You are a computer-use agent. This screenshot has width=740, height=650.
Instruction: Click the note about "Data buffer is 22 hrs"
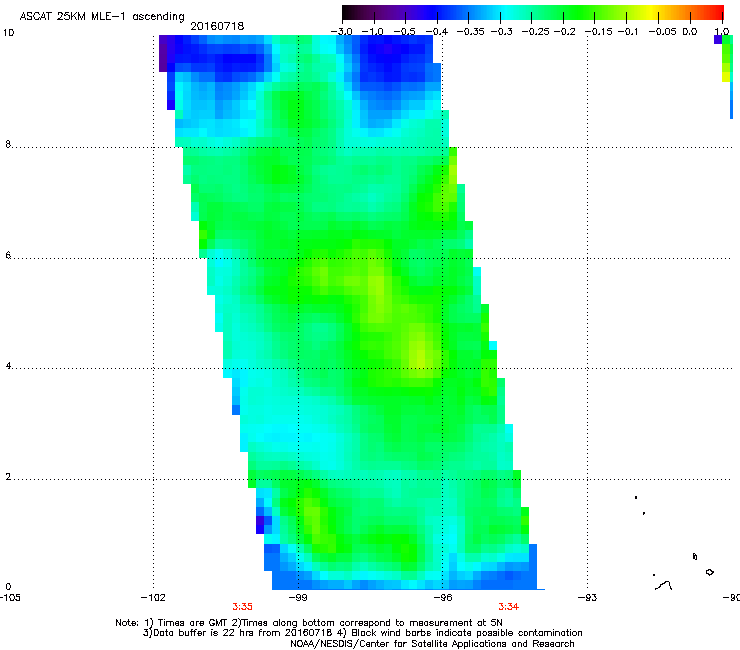pos(362,633)
